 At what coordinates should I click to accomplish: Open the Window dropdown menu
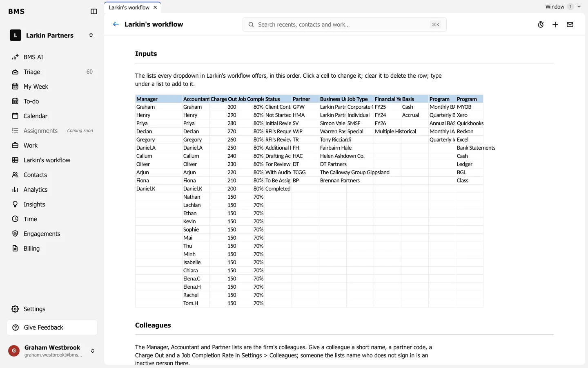coord(563,7)
